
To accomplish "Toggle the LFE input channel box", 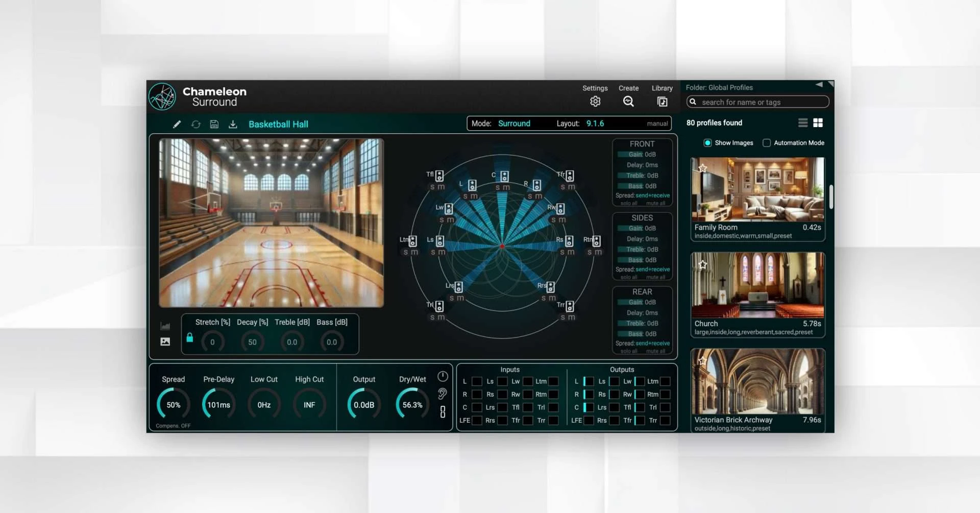I will (477, 421).
